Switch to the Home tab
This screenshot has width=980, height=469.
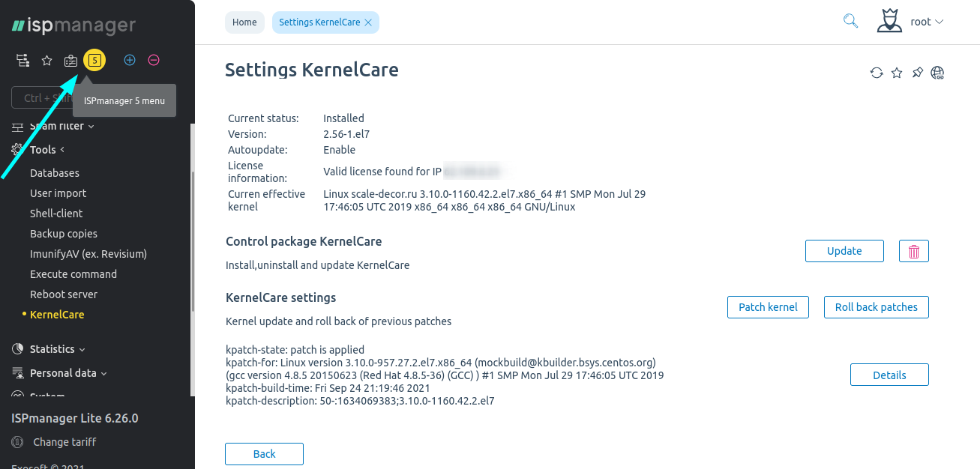click(x=244, y=22)
